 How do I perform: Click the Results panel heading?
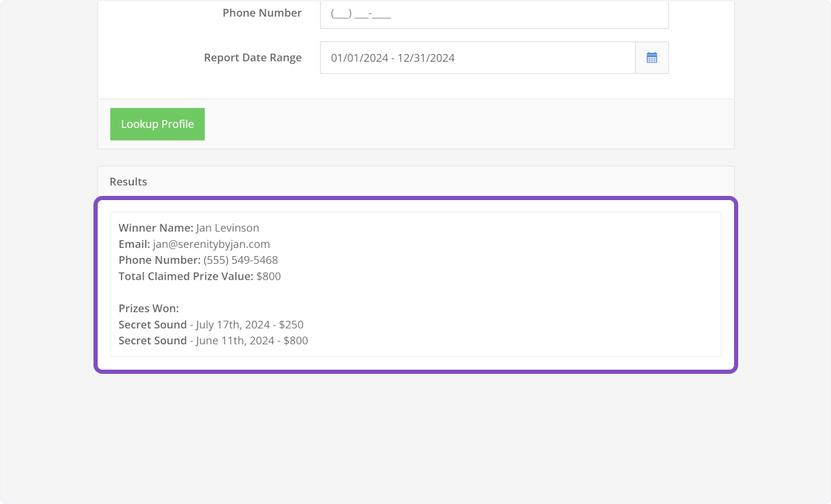click(x=128, y=181)
